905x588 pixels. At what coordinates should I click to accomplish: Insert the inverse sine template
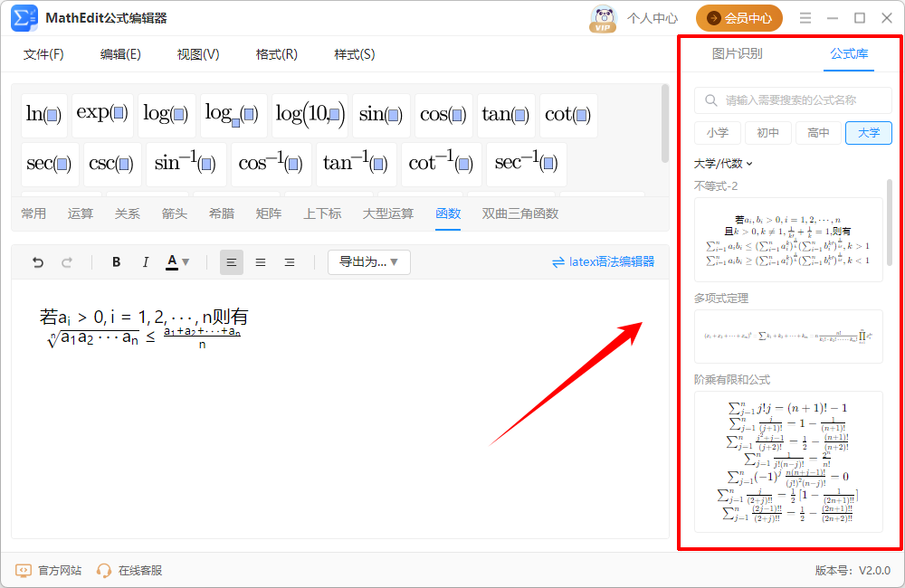[186, 164]
